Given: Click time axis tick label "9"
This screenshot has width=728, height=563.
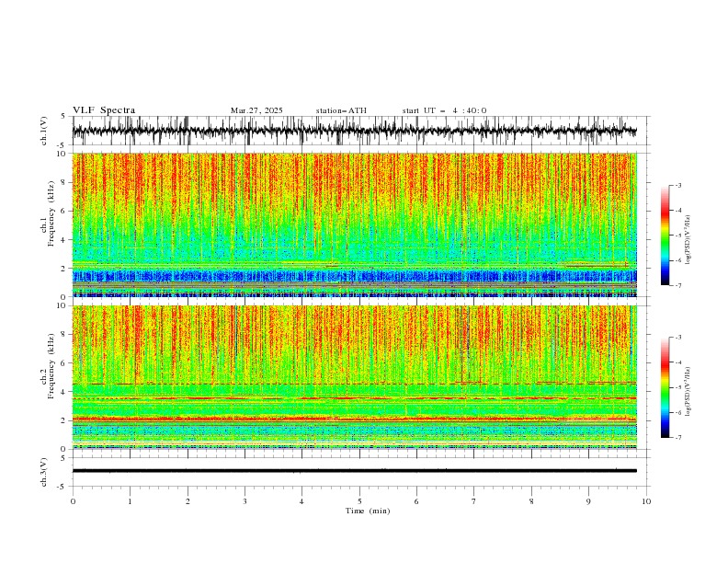Looking at the screenshot, I should pyautogui.click(x=588, y=501).
